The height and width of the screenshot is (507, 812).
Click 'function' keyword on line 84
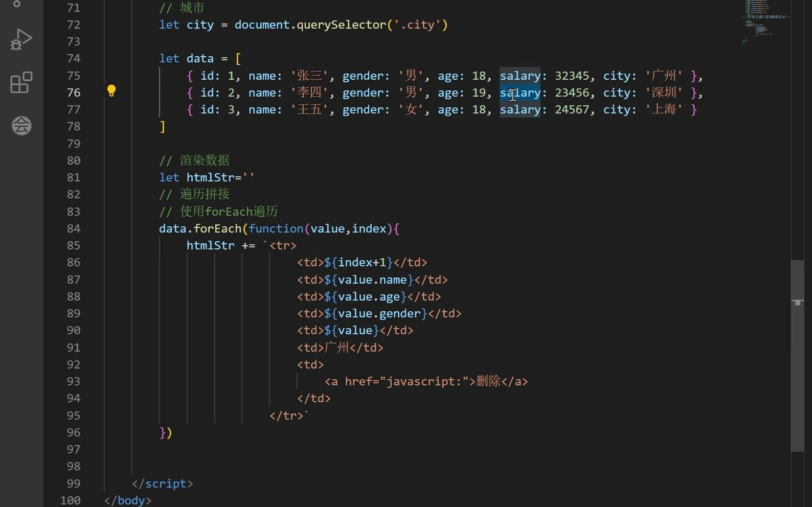276,228
